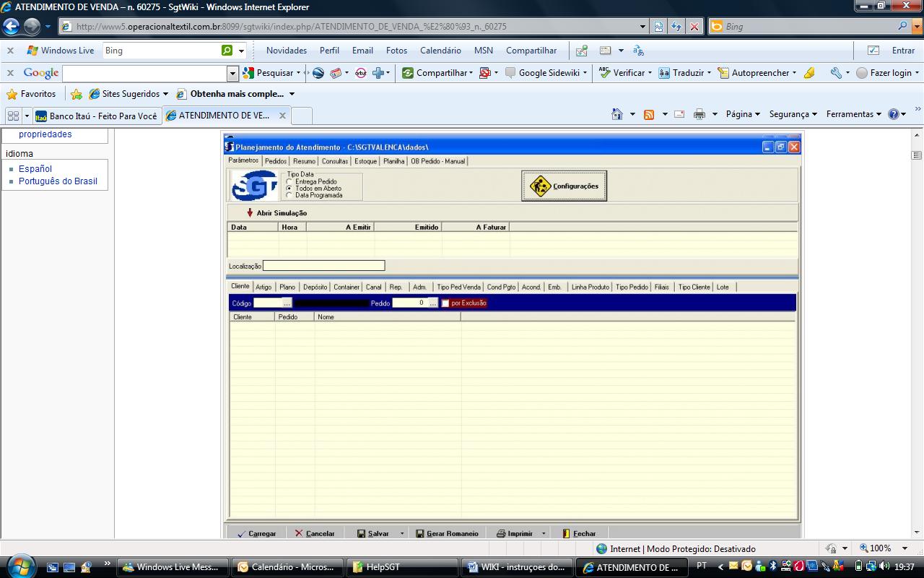Click the Localização text field
Viewport: 924px width, 578px height.
pos(323,266)
